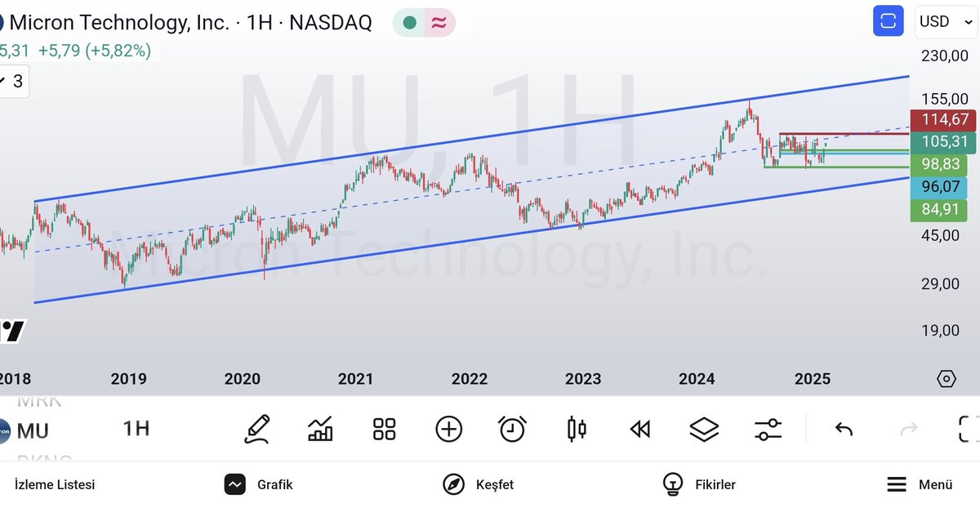Open the USD currency dropdown
The height and width of the screenshot is (508, 980).
[945, 22]
